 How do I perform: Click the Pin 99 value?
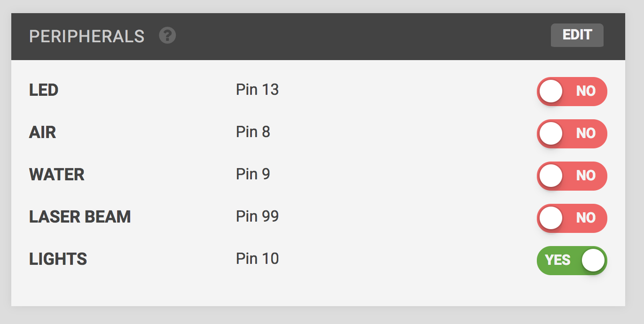(x=257, y=216)
